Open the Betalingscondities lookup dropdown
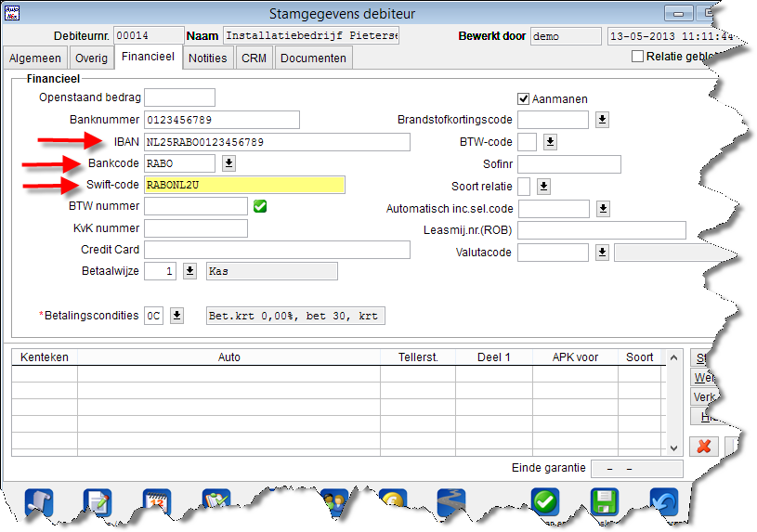 click(177, 316)
